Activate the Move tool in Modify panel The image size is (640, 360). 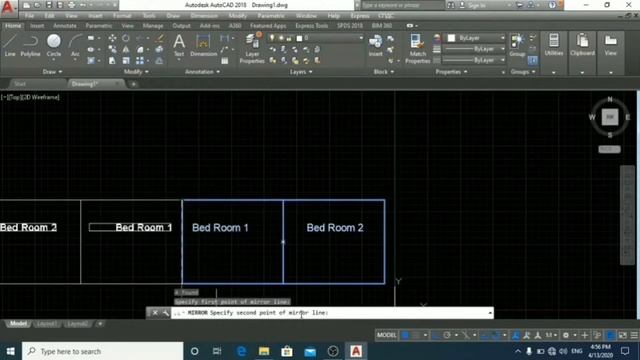point(112,38)
